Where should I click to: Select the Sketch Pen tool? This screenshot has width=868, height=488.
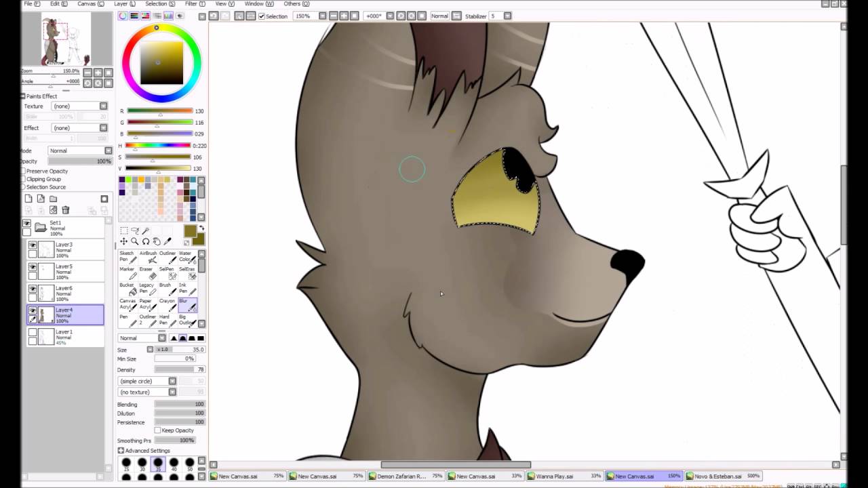pos(127,257)
